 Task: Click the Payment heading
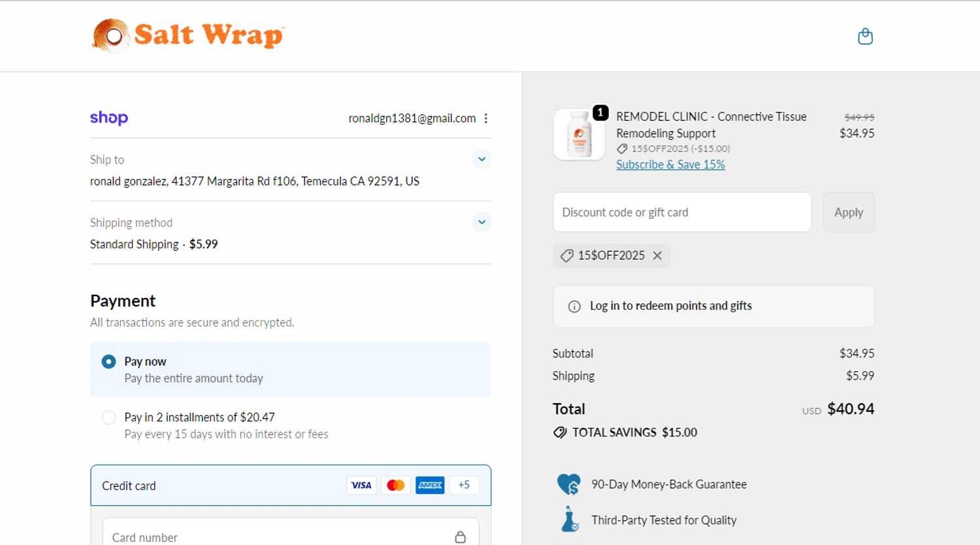[x=123, y=301]
